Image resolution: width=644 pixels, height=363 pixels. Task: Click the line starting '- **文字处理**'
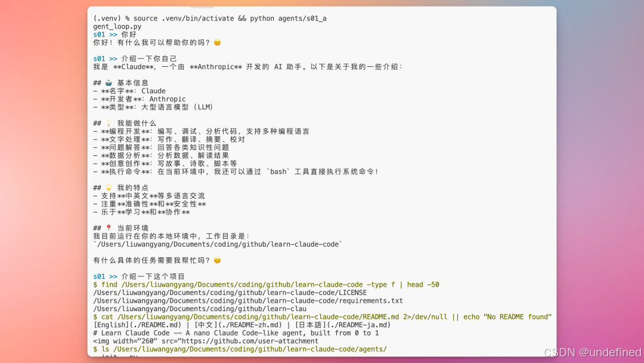tap(169, 139)
